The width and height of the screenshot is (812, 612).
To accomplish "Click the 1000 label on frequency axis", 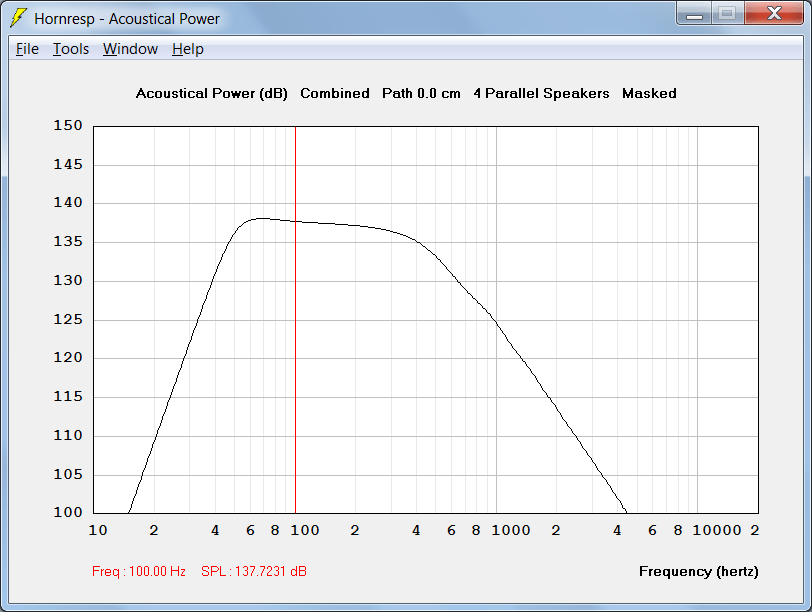I will 511,530.
